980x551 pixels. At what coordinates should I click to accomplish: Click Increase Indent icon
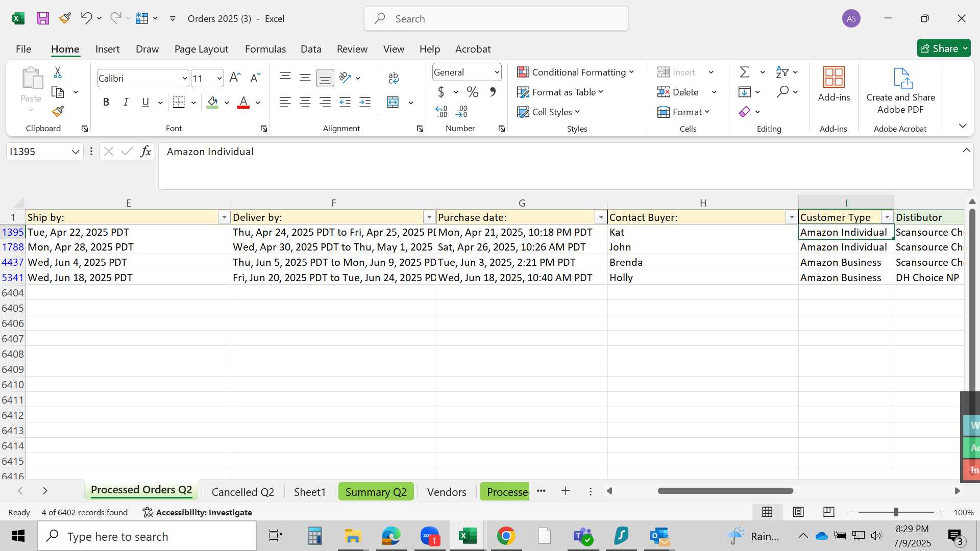(365, 102)
